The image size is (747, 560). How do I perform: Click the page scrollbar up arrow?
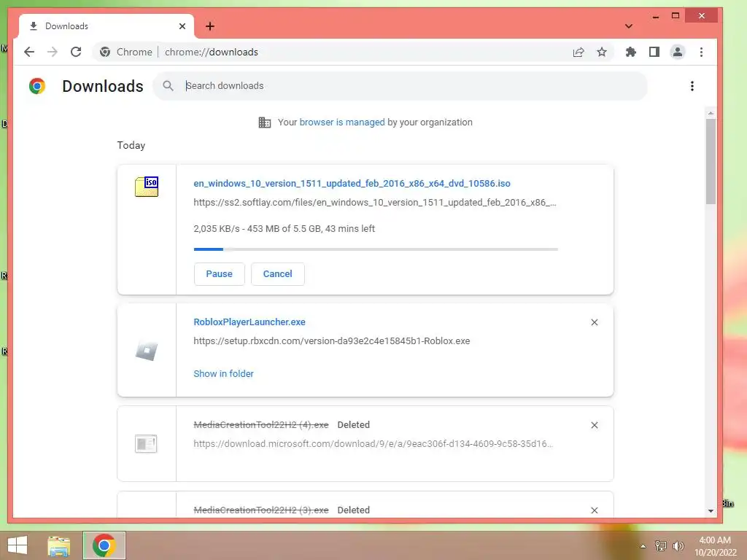[711, 113]
